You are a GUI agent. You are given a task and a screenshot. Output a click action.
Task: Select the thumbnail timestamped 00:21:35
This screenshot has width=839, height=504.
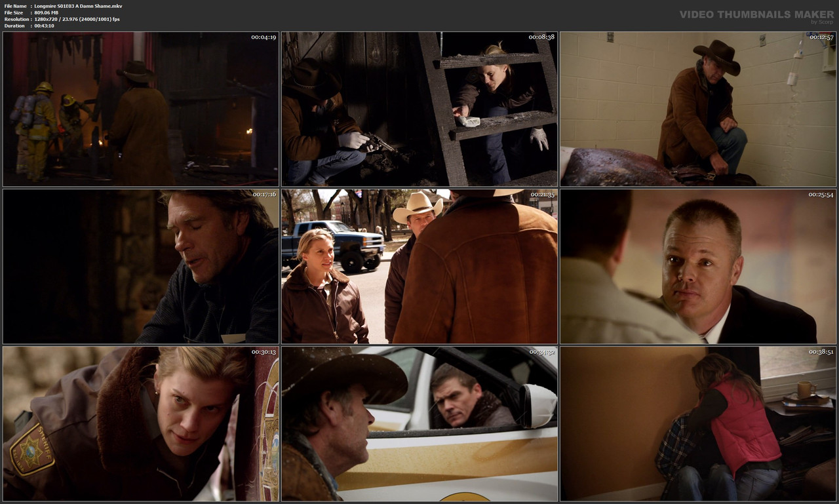tap(419, 267)
